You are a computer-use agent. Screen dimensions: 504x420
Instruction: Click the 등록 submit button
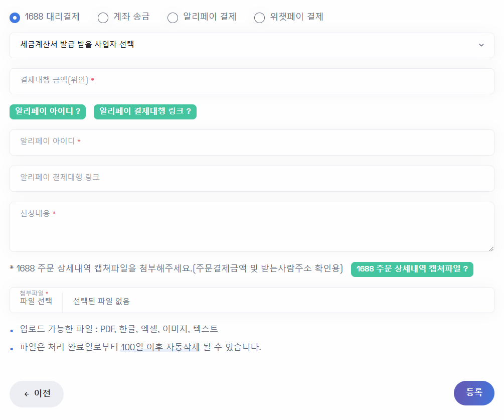coord(473,393)
